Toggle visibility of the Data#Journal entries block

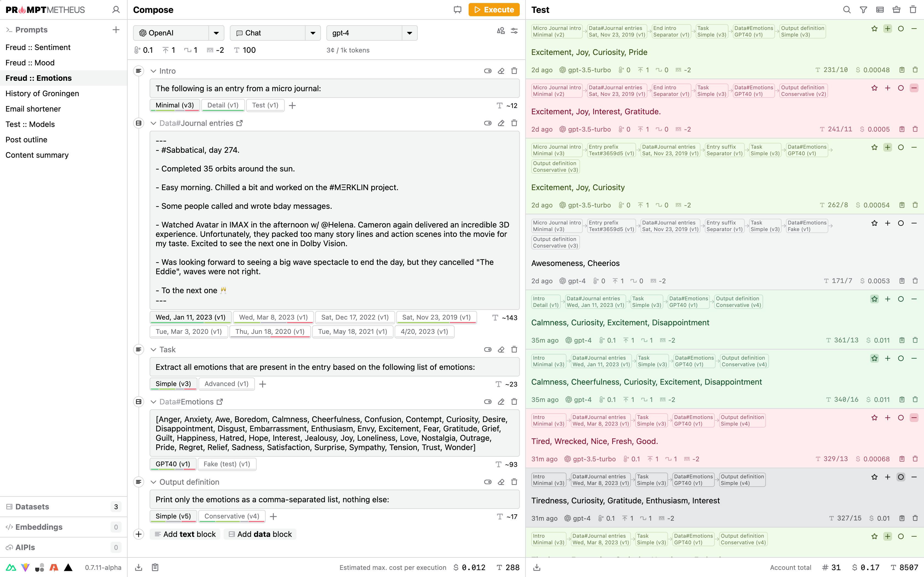click(x=488, y=123)
